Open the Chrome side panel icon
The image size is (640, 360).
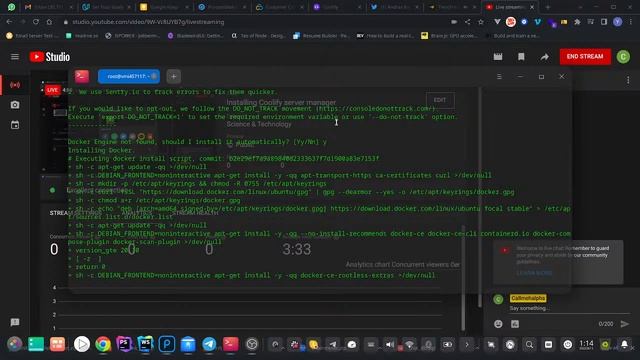coord(604,22)
